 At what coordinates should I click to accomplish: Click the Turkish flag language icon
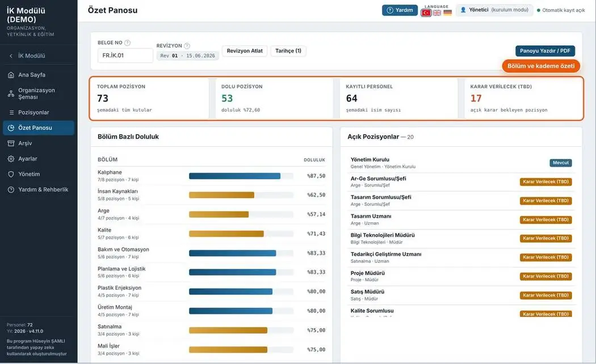coord(426,13)
